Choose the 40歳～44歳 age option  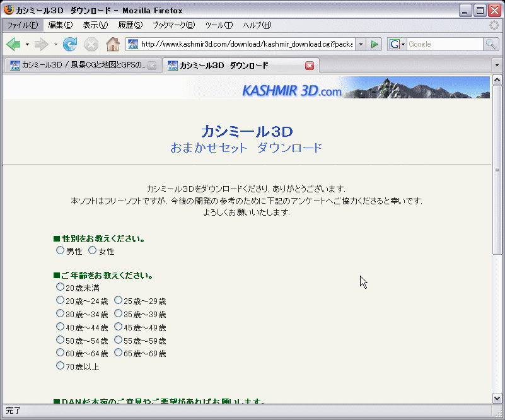pos(60,327)
